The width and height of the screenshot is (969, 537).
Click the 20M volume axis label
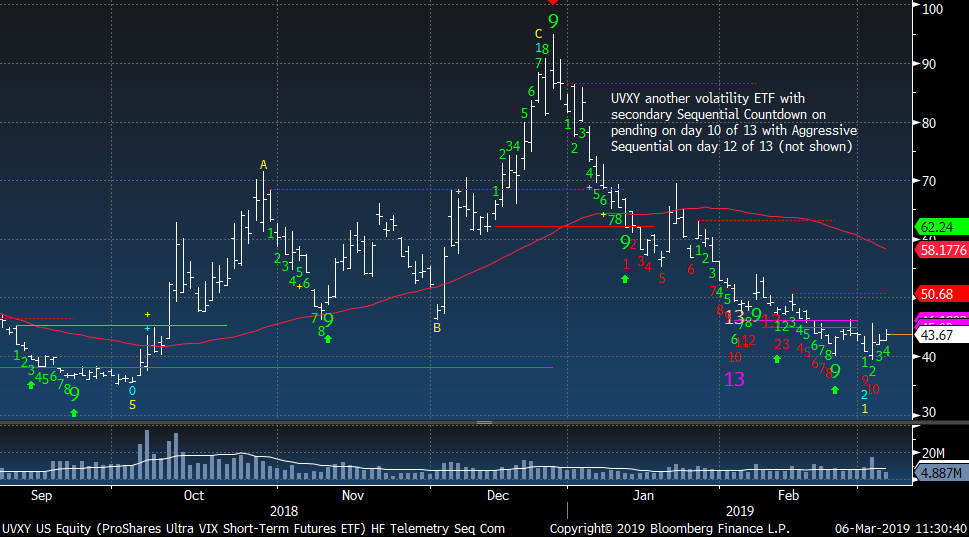(x=933, y=453)
